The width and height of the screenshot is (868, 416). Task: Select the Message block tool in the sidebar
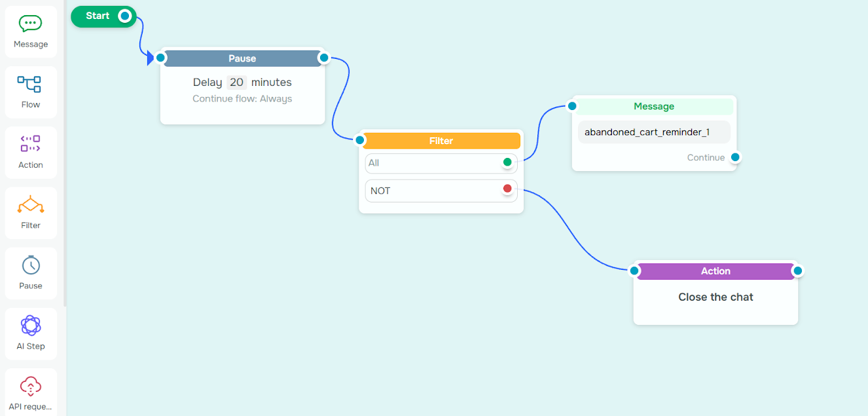[x=30, y=31]
